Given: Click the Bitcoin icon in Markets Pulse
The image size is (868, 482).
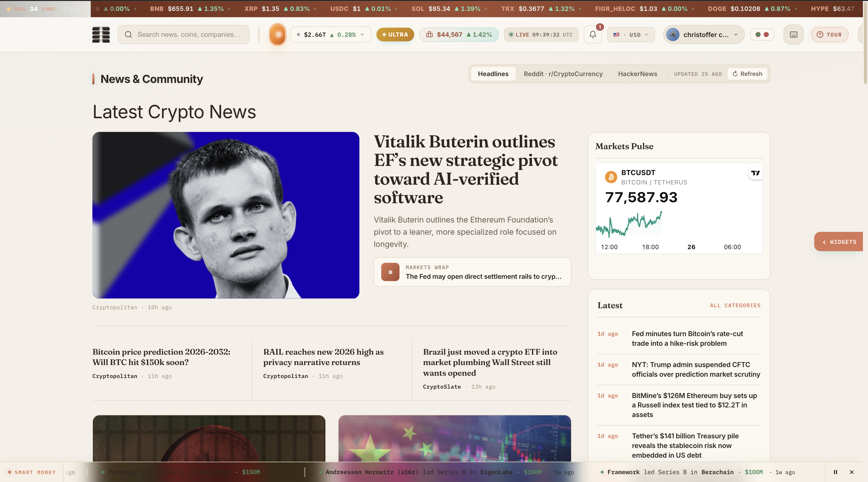Looking at the screenshot, I should point(611,177).
